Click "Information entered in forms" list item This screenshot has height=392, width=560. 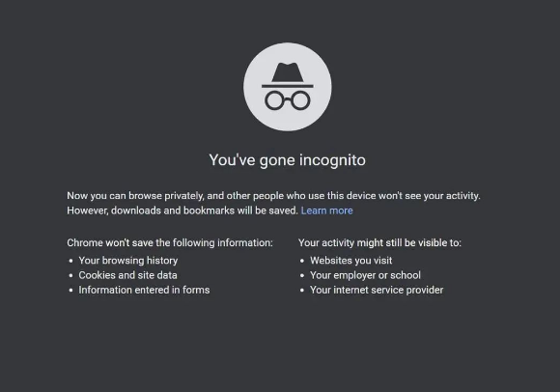point(144,290)
